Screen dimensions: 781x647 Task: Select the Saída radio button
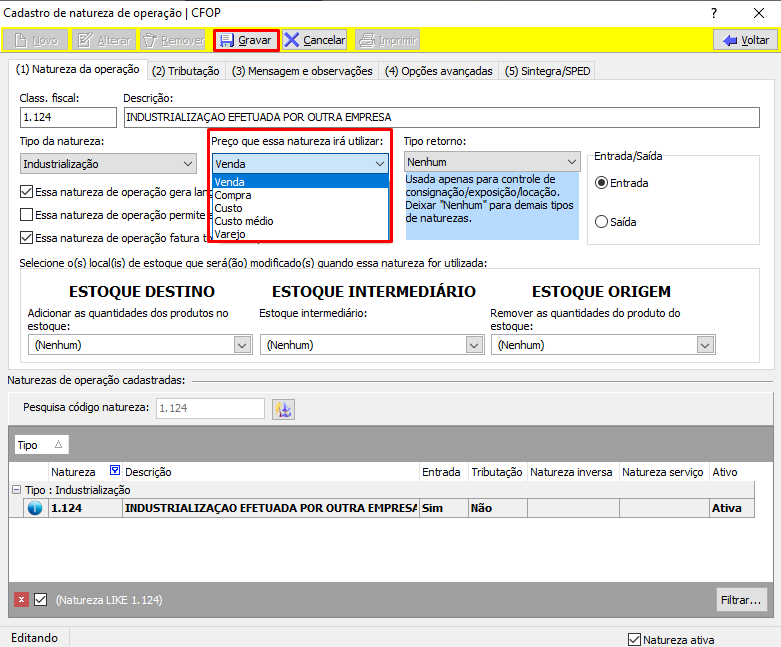[x=602, y=222]
